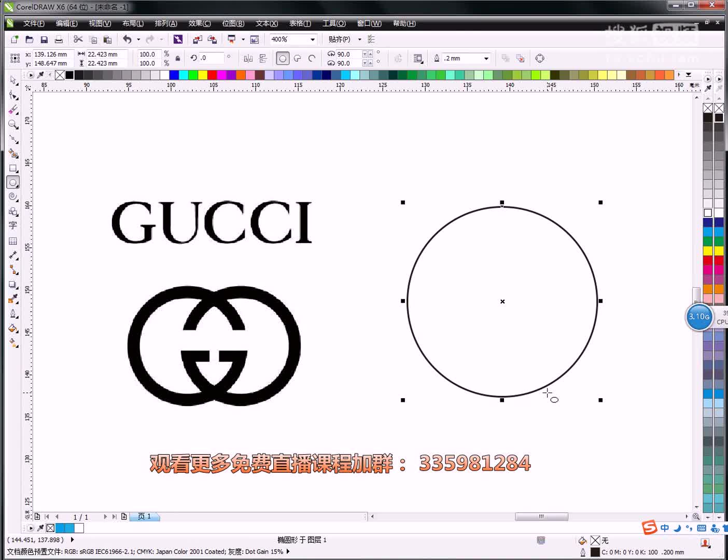
Task: Click the horizontal scrollbar thumb
Action: (x=541, y=516)
